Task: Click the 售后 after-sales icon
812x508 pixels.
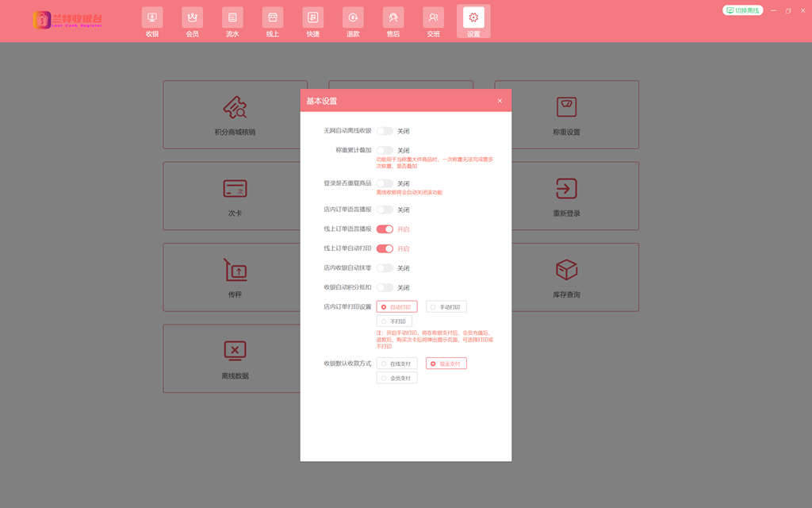Action: click(393, 21)
